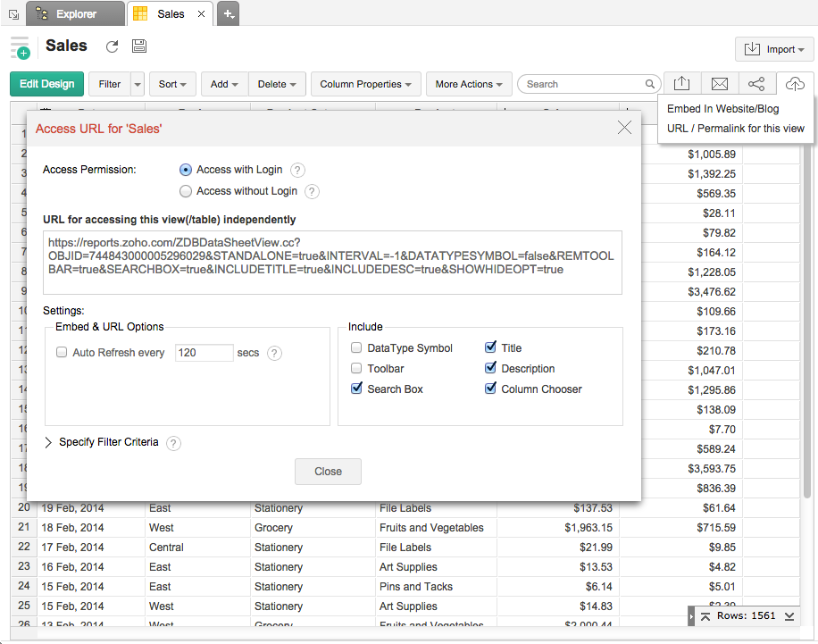This screenshot has width=818, height=644.
Task: Open the More Actions dropdown
Action: 469,84
